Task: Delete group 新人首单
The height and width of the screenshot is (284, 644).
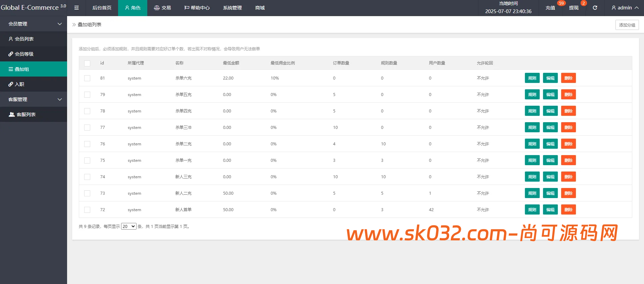Action: pyautogui.click(x=569, y=209)
